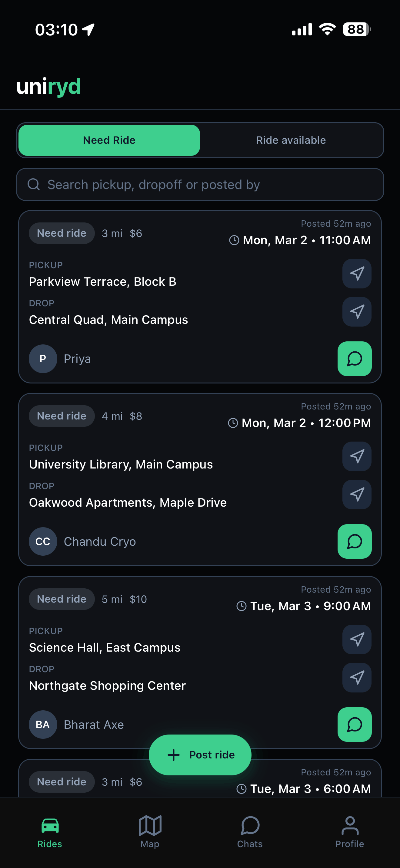Open chat with Priya
This screenshot has width=400, height=868.
[354, 359]
